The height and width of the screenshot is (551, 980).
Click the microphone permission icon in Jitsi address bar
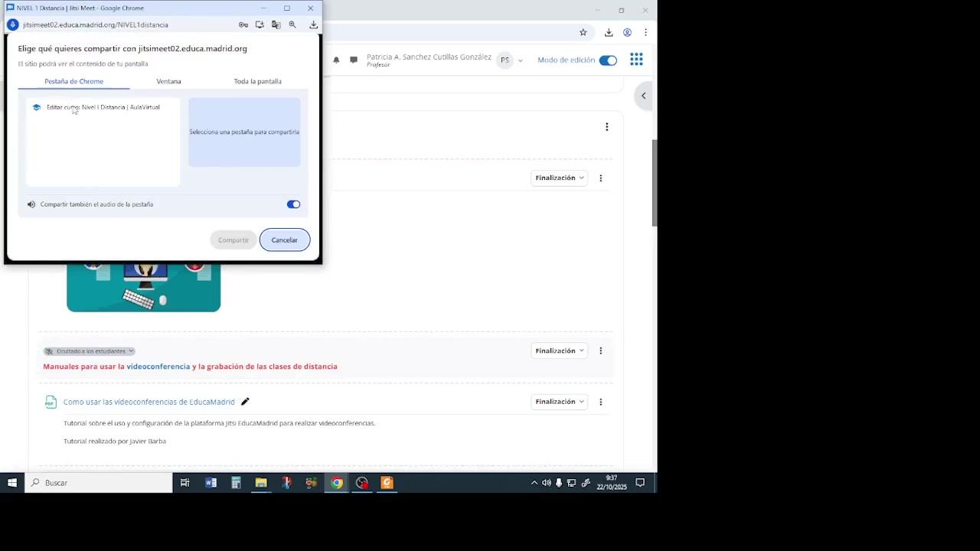tap(12, 24)
